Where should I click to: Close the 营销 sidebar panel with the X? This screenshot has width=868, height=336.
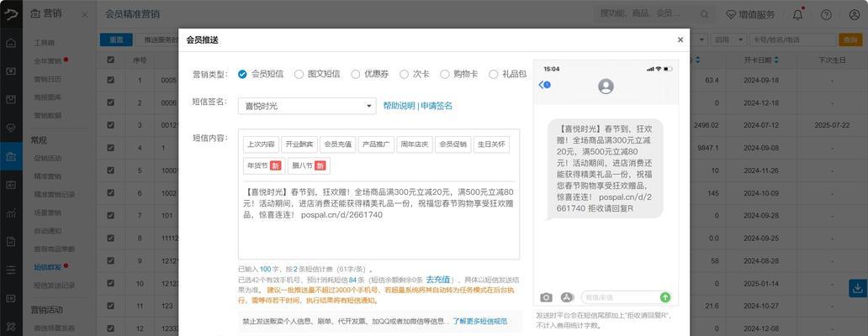click(85, 15)
